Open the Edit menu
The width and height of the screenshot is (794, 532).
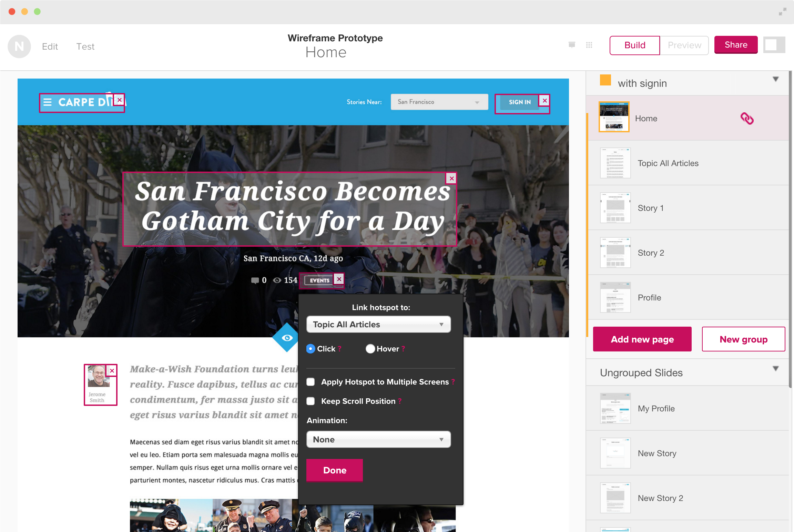[x=50, y=47]
